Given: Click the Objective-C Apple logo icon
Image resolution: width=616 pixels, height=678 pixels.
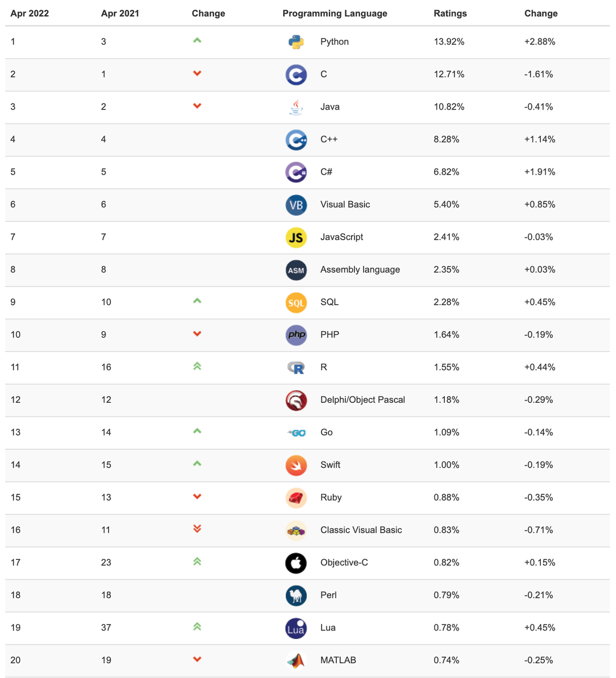Looking at the screenshot, I should click(x=296, y=563).
